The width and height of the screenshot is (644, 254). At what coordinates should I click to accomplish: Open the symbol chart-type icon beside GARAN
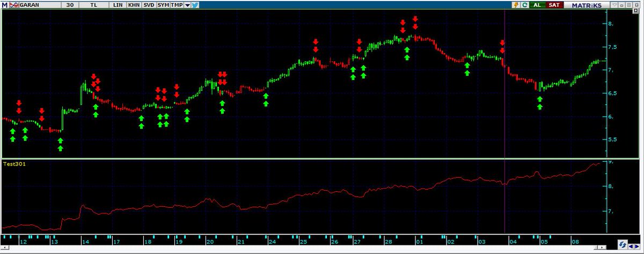(13, 4)
